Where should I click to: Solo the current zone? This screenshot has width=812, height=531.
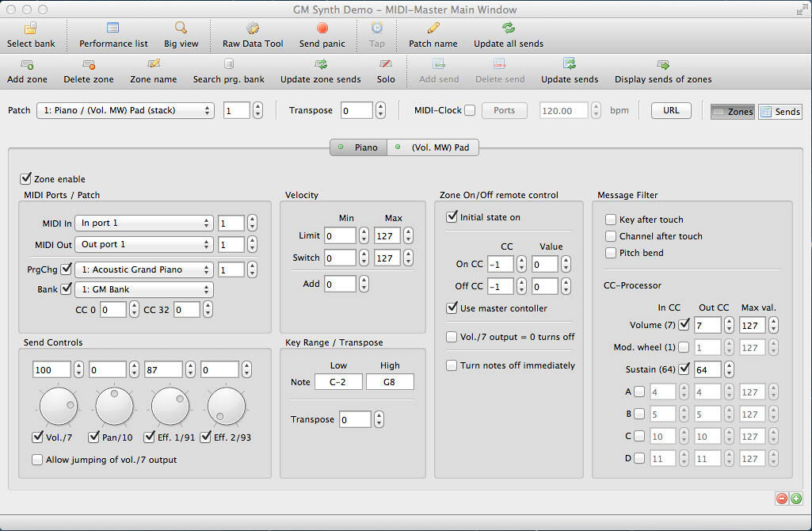pyautogui.click(x=386, y=71)
